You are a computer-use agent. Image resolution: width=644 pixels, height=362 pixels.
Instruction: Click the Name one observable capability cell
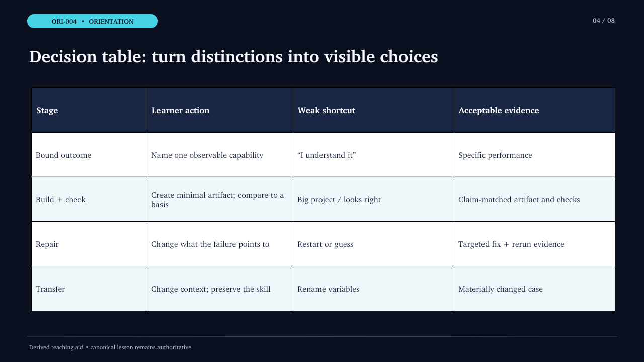coord(220,155)
